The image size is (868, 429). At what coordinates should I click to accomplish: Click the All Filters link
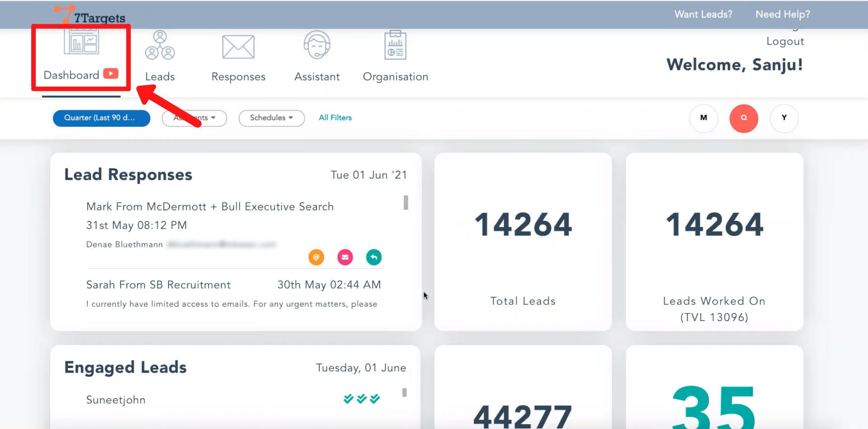335,118
